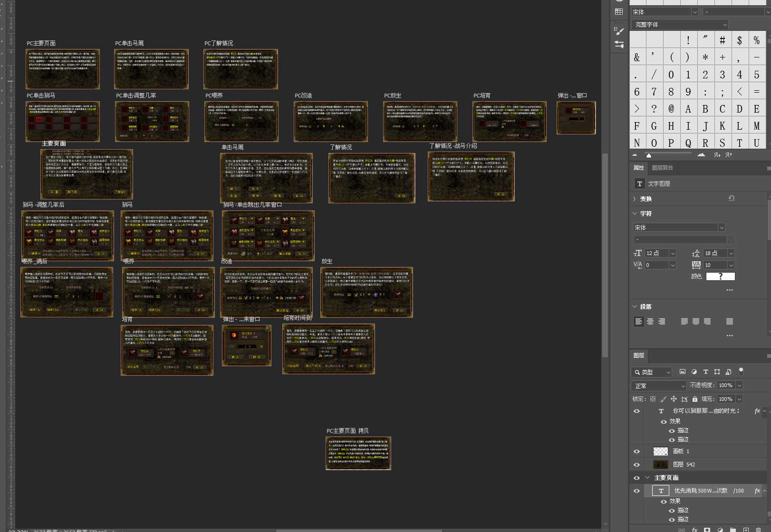Hide the 图层 542 layer
The height and width of the screenshot is (532, 771).
[637, 465]
